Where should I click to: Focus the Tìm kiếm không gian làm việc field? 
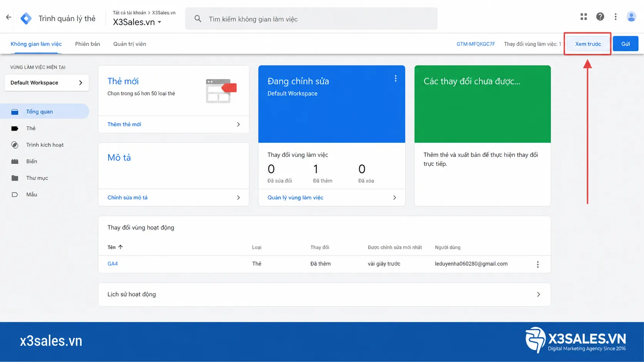(311, 19)
